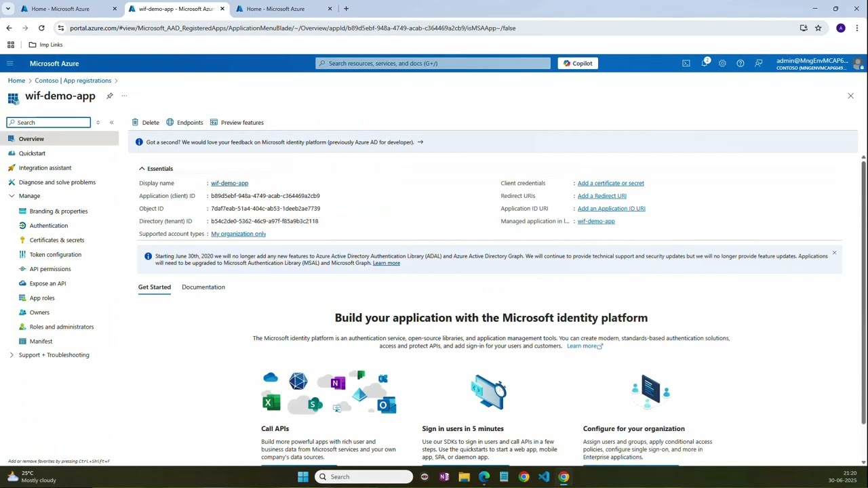Open Preview features toolbar item
Image resolution: width=868 pixels, height=488 pixels.
[237, 123]
